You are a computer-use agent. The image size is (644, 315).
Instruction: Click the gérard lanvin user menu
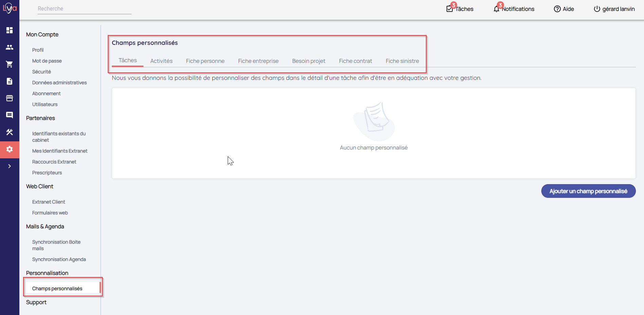coord(614,9)
